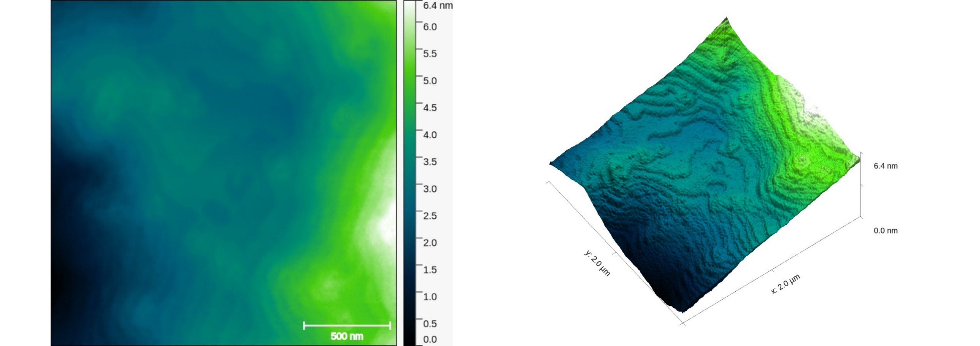This screenshot has width=980, height=346.
Task: Click the 6.4 nm colorbar maximum label
Action: [x=438, y=5]
